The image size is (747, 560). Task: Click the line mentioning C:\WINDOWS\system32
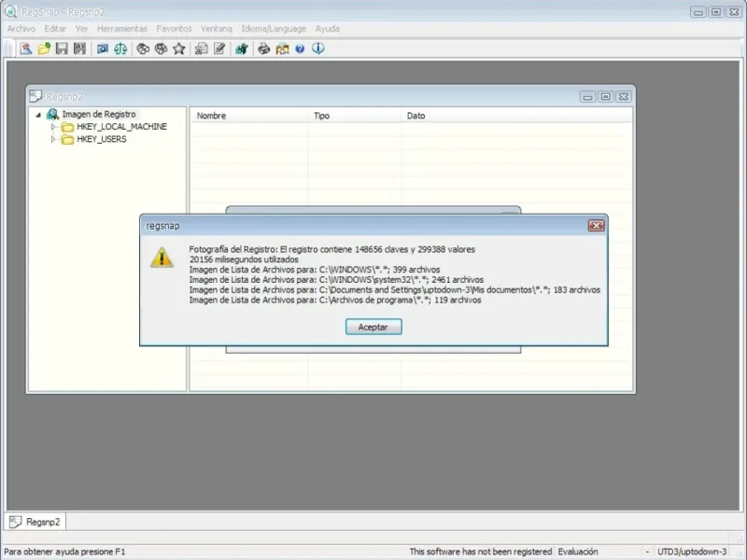point(336,279)
